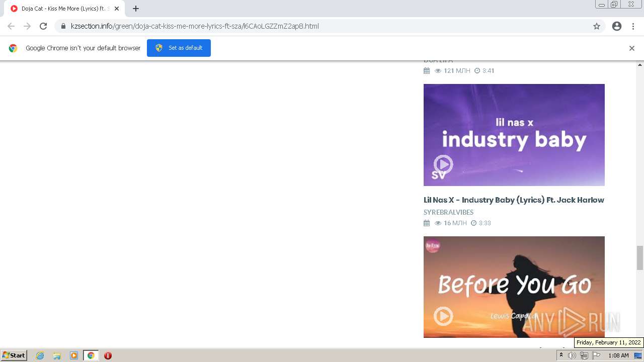
Task: Reload the current page
Action: pyautogui.click(x=43, y=26)
